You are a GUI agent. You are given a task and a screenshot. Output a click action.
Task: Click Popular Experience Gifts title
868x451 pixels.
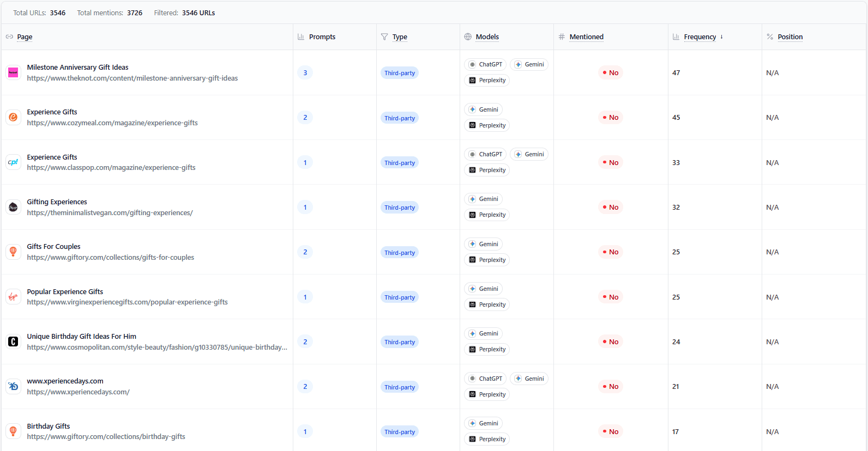[x=65, y=291]
